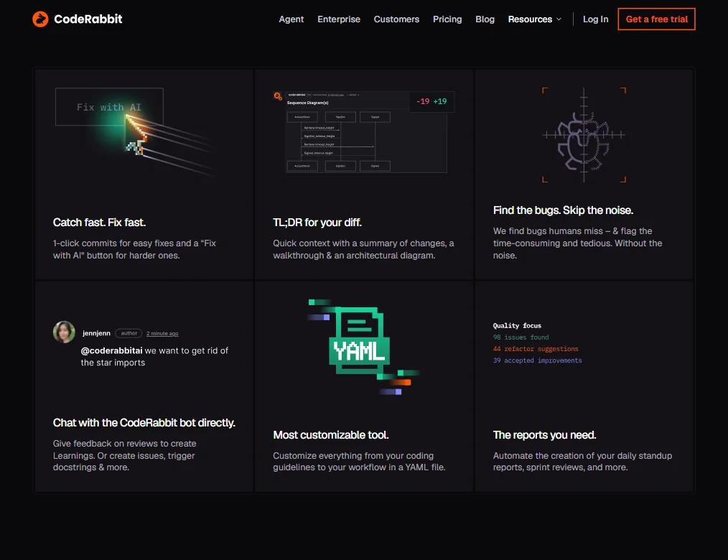Click the CodeRabbit rabbit logo icon
This screenshot has width=728, height=560.
pyautogui.click(x=40, y=19)
